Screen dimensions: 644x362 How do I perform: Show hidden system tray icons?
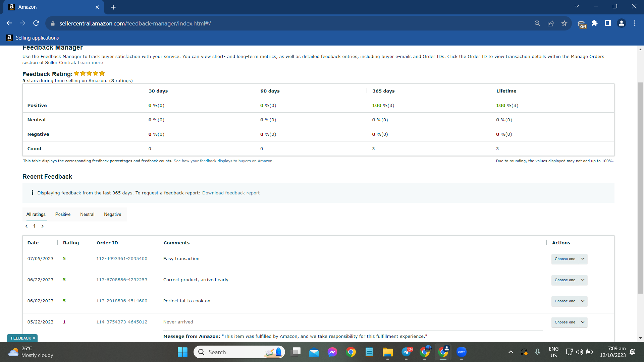coord(511,352)
